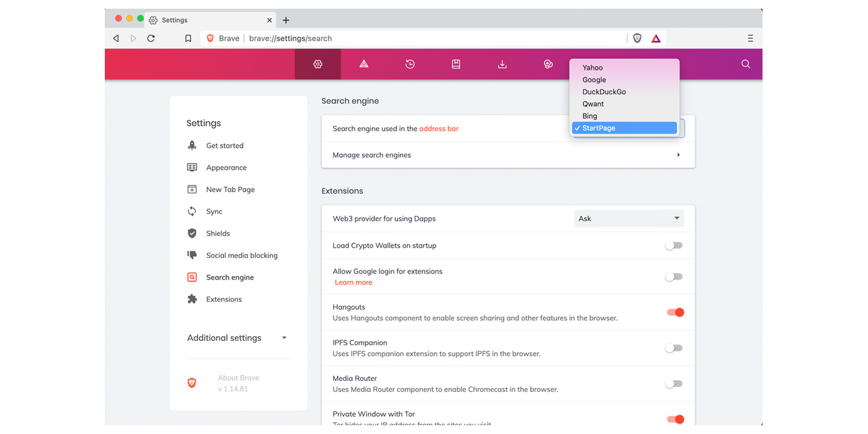Screen dimensions: 868x434
Task: Disable the Hangouts toggle
Action: [675, 312]
